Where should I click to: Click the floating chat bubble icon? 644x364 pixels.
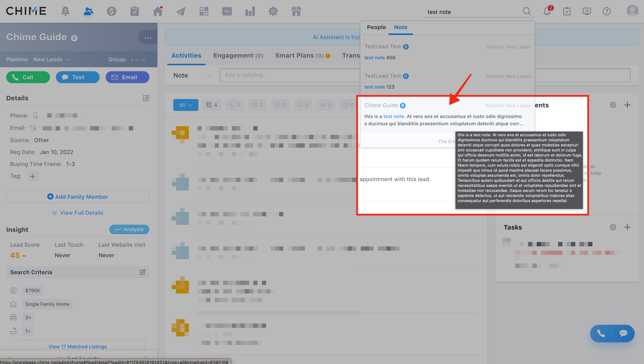coord(623,333)
